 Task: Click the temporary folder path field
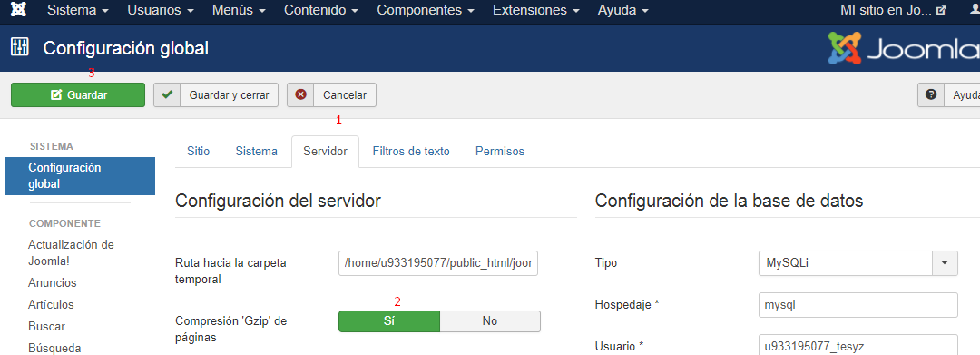pos(438,263)
